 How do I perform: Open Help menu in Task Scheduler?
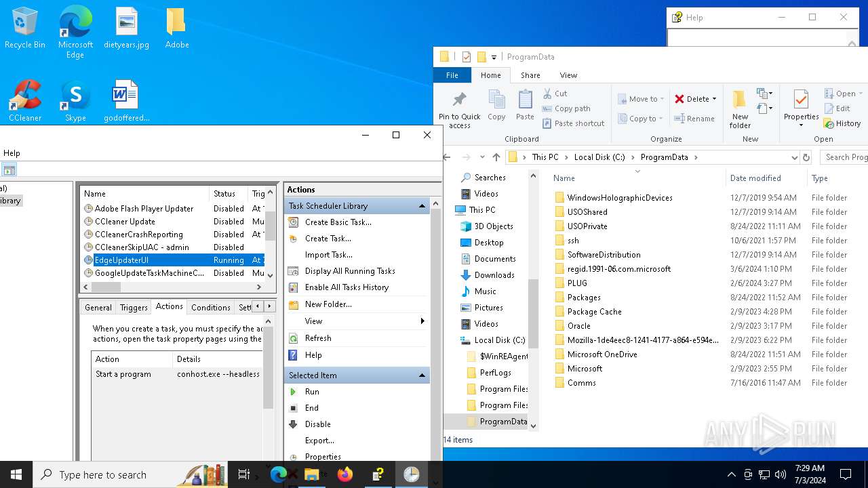(x=12, y=153)
